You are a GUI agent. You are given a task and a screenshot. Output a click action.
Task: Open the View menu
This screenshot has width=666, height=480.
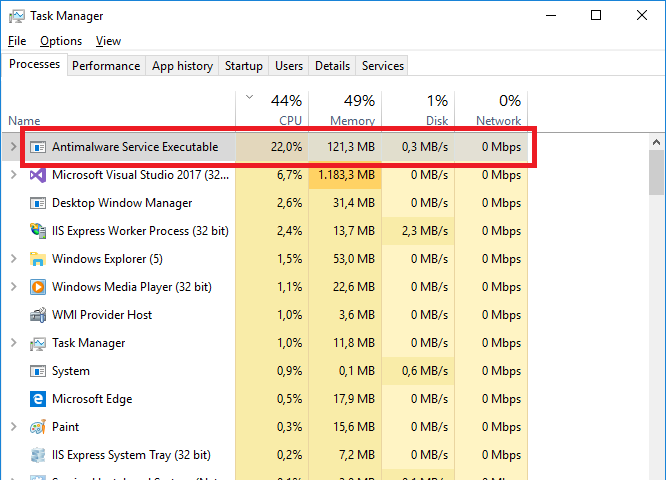[108, 41]
